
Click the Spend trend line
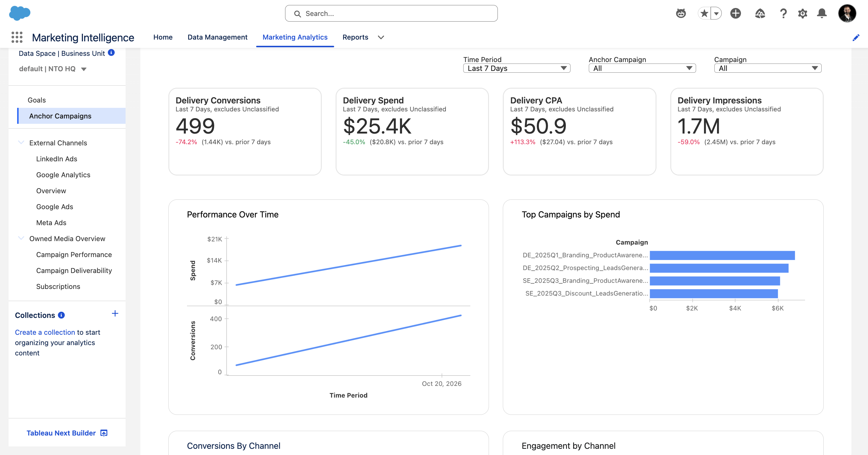(x=348, y=265)
